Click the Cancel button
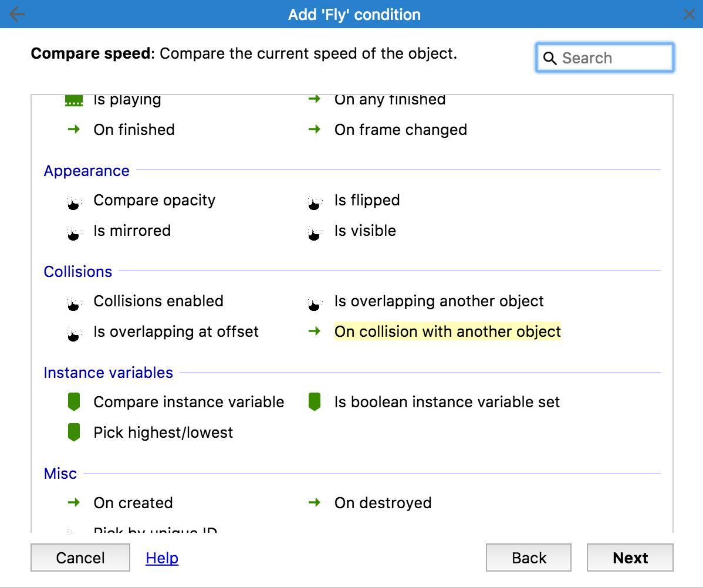 80,557
